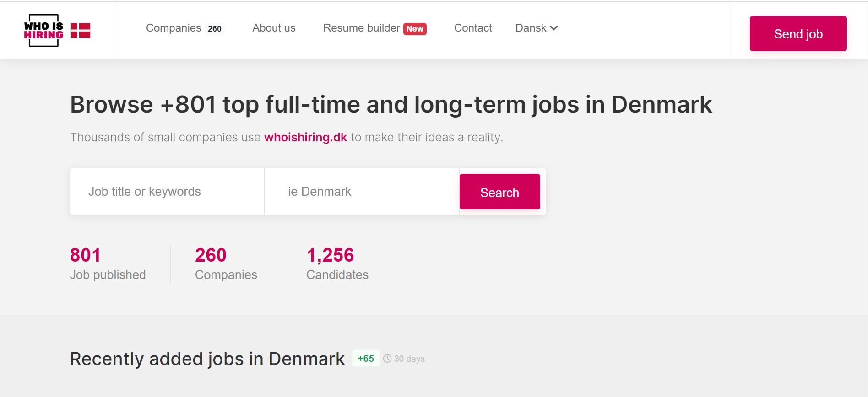
Task: Focus the Job title or keywords field
Action: (167, 192)
